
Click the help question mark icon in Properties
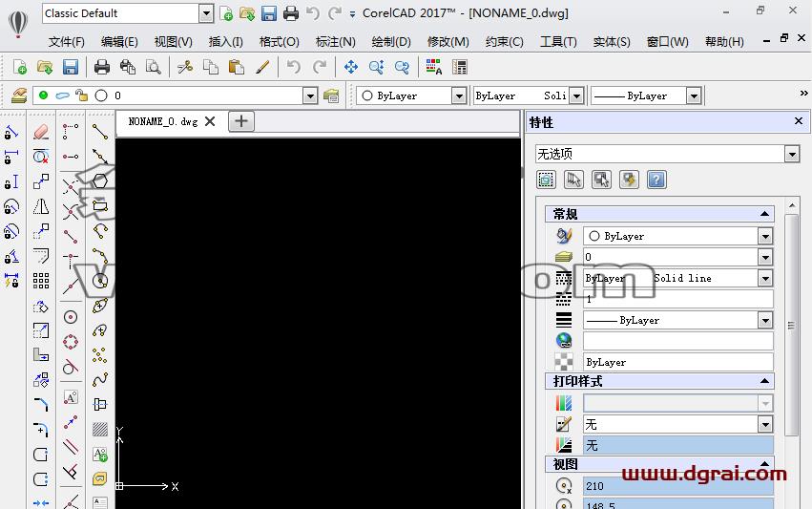tap(656, 180)
